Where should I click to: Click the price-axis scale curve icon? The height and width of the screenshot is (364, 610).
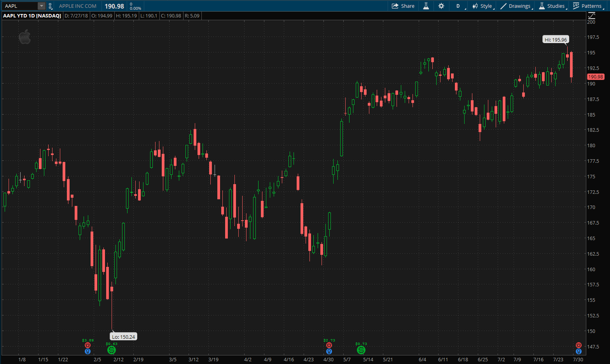[591, 15]
